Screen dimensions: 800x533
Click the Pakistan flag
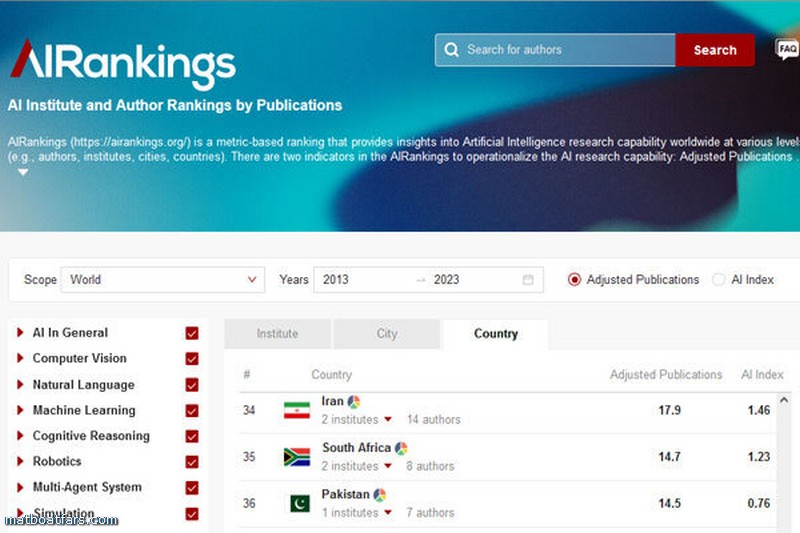click(x=300, y=503)
